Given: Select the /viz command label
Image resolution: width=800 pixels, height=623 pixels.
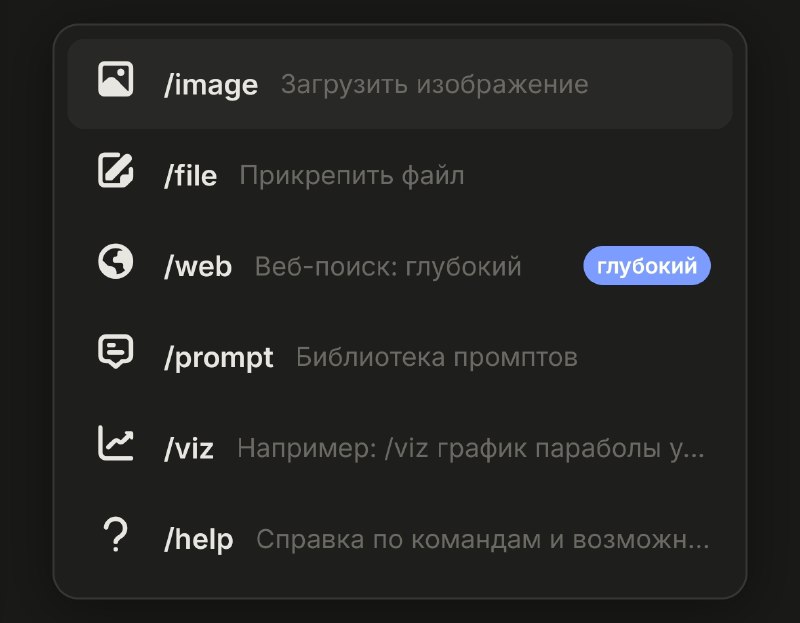Looking at the screenshot, I should [x=189, y=449].
